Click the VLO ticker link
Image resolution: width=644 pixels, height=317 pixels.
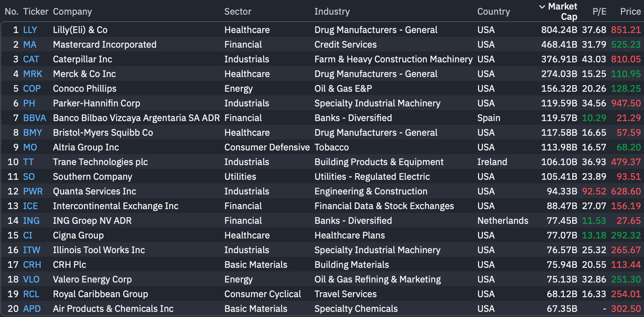pyautogui.click(x=31, y=279)
